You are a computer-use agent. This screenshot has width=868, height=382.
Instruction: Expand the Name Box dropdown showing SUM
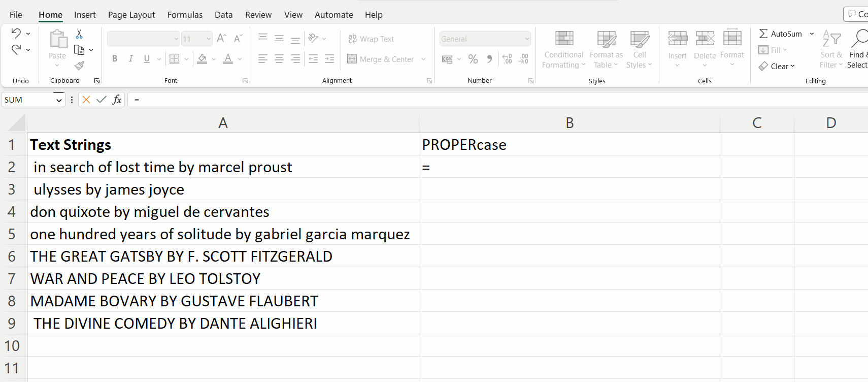tap(59, 100)
